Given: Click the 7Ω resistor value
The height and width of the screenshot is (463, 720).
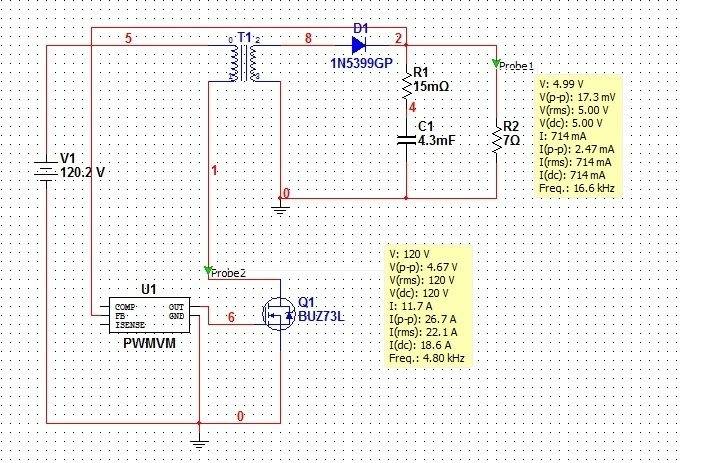Looking at the screenshot, I should [512, 140].
